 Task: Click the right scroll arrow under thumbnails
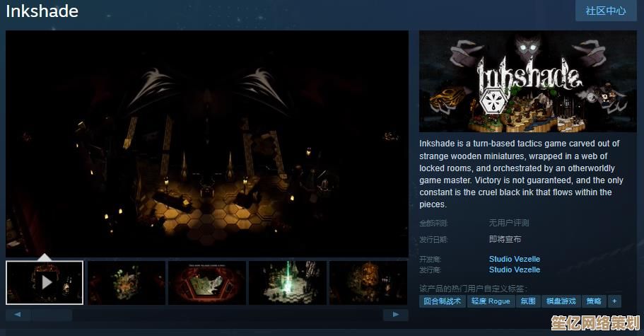(396, 315)
